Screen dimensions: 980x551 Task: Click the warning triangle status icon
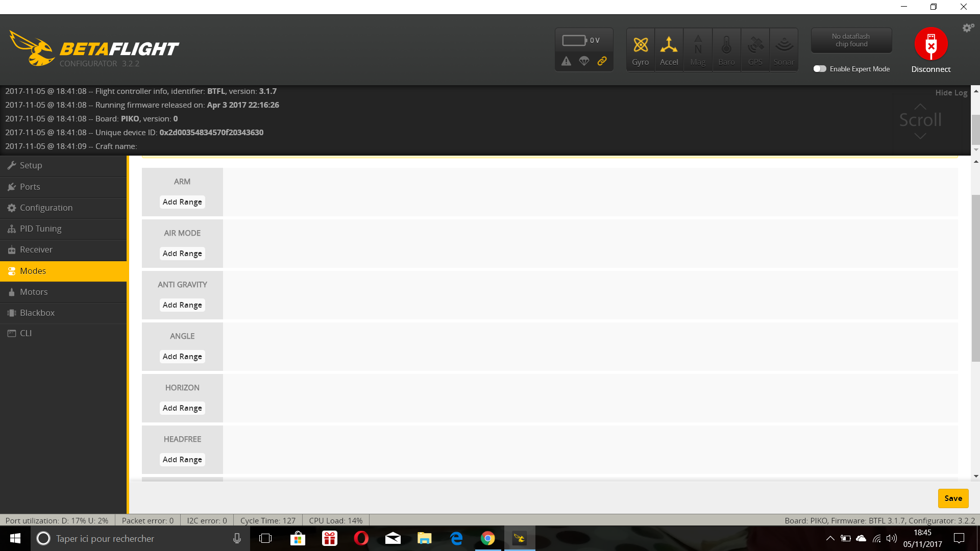[566, 61]
